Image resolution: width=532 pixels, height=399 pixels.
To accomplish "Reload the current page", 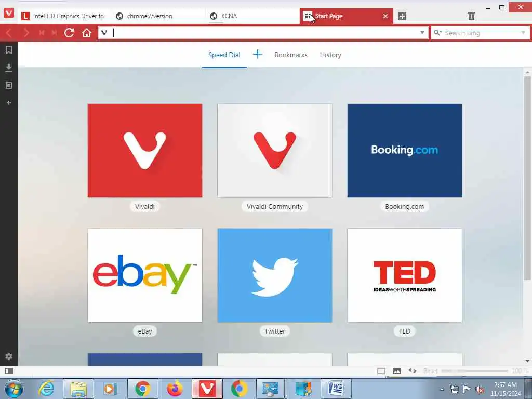I will pyautogui.click(x=69, y=33).
